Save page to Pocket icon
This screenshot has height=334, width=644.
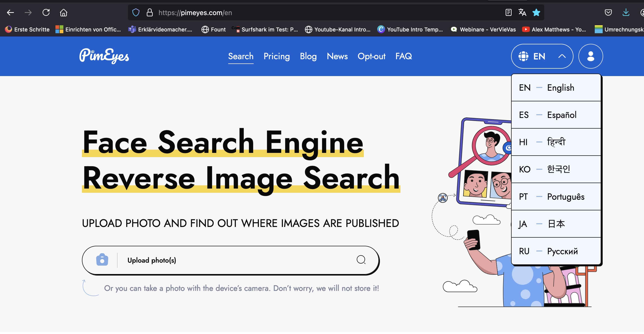(608, 12)
